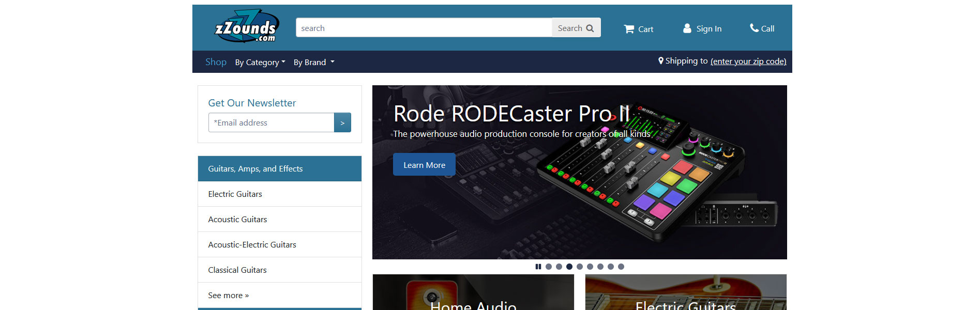The width and height of the screenshot is (980, 310).
Task: Go to the fourth carousel slide dot
Action: (x=580, y=267)
